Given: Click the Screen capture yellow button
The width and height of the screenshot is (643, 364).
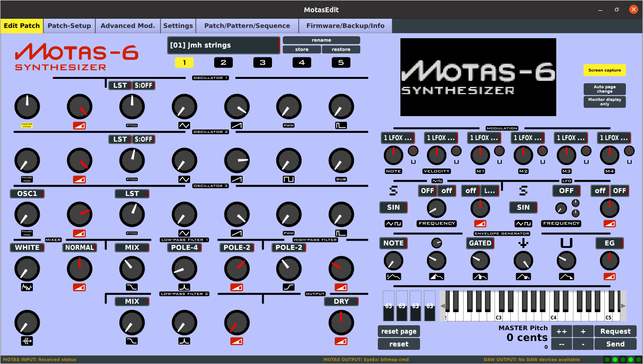Looking at the screenshot, I should [605, 70].
